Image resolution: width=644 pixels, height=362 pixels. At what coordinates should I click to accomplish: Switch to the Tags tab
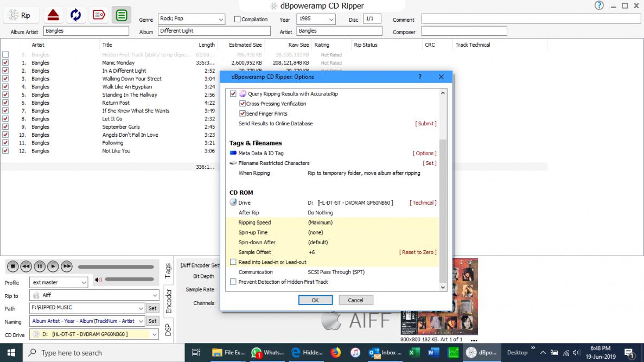[168, 270]
